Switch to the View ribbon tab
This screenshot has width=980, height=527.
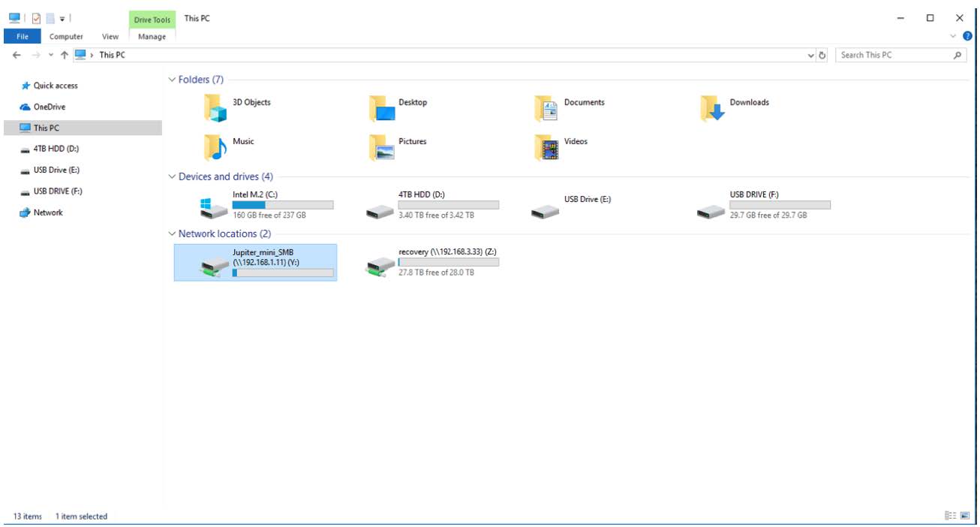point(110,36)
